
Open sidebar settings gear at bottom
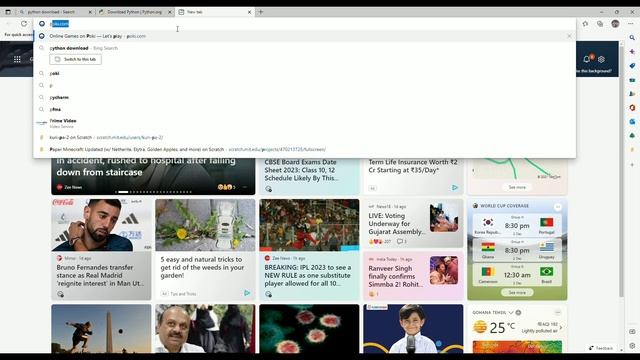coord(632,345)
